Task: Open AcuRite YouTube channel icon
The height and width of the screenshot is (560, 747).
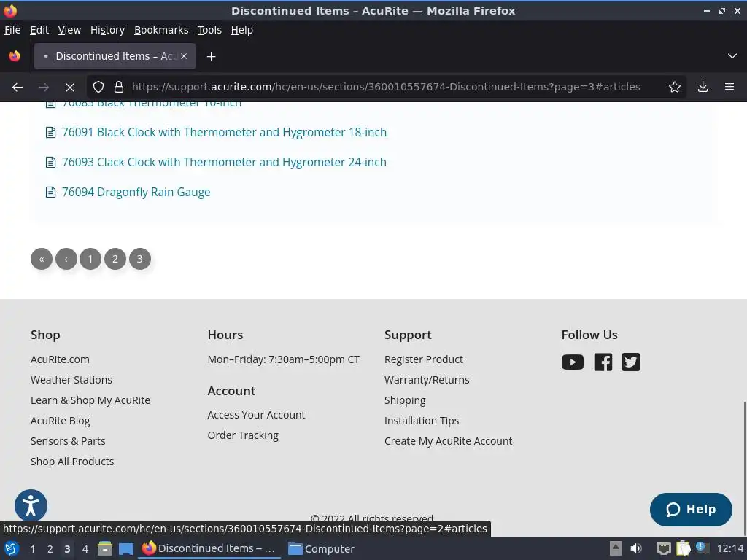Action: [573, 362]
